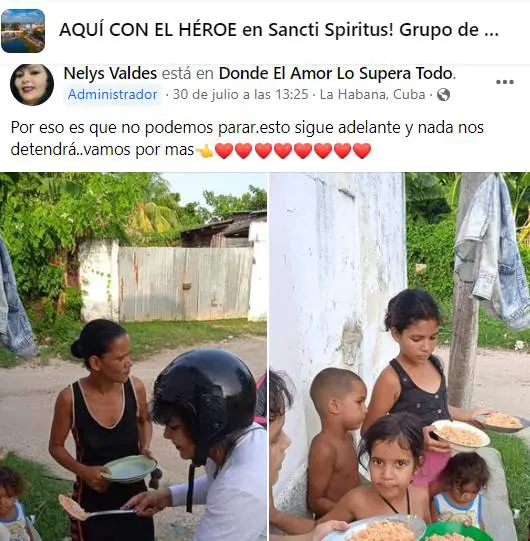
Task: Click the post caption text
Action: click(247, 138)
